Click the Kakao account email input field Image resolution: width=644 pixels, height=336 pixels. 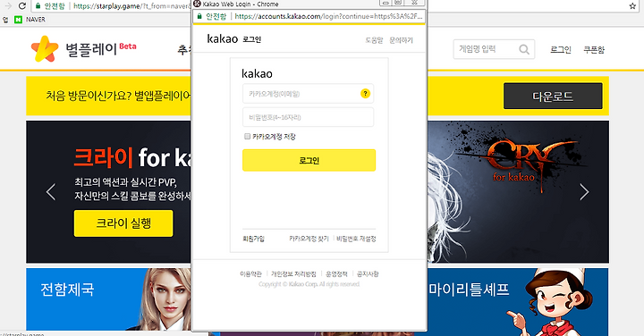pos(308,94)
